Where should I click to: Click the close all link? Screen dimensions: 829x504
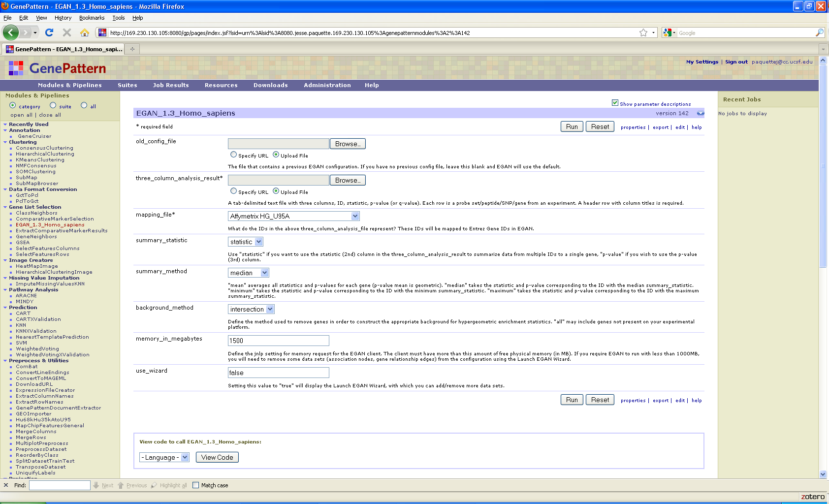[50, 115]
